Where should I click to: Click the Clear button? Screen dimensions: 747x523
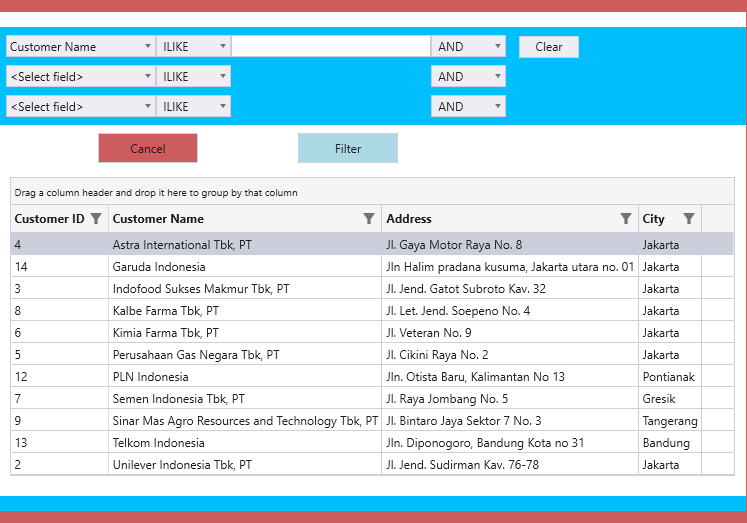(549, 47)
